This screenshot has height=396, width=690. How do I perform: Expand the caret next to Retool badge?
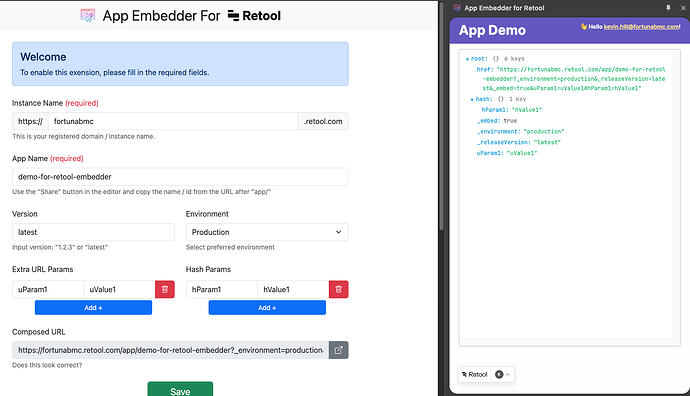tap(508, 374)
